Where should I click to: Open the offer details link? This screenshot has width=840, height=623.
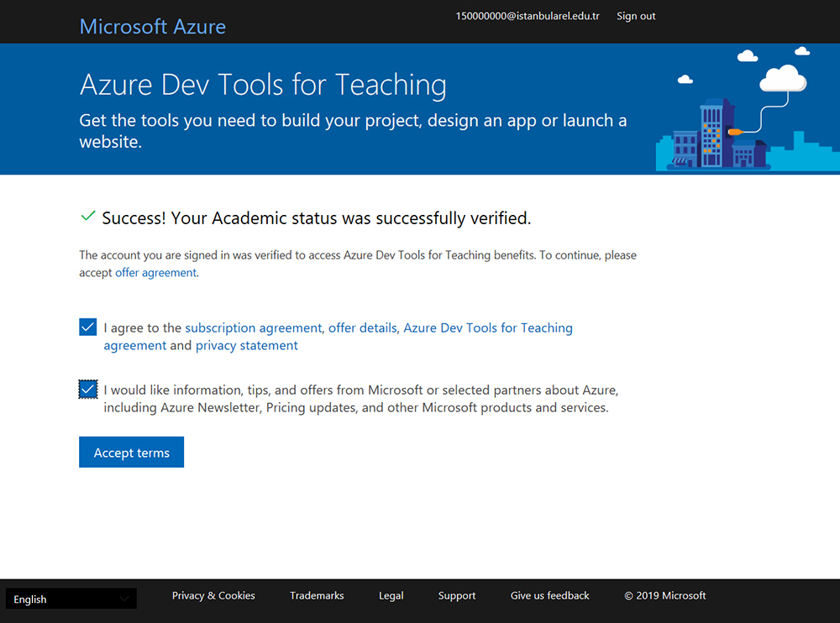(x=363, y=327)
